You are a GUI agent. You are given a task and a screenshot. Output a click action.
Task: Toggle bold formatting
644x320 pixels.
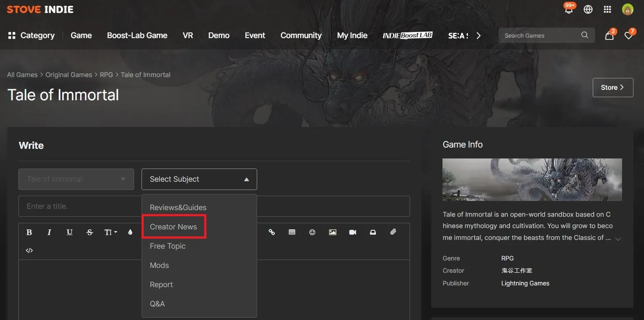(x=29, y=232)
